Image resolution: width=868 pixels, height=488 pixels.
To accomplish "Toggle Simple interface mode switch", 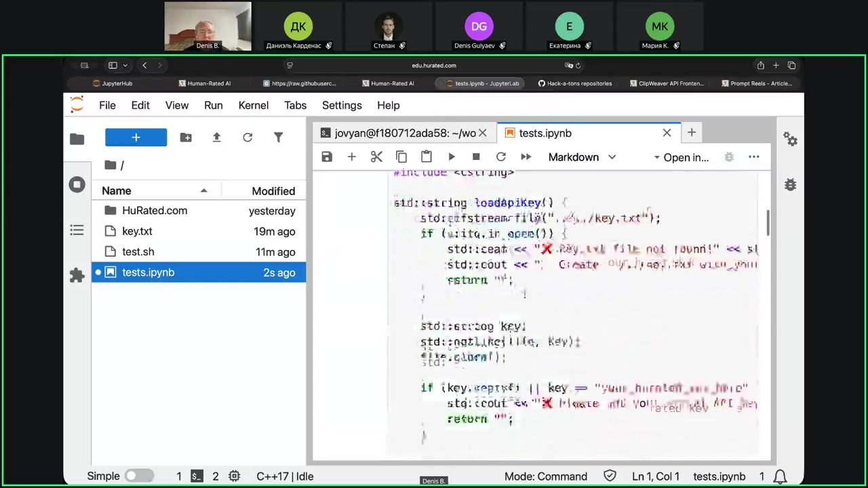I will coord(139,476).
